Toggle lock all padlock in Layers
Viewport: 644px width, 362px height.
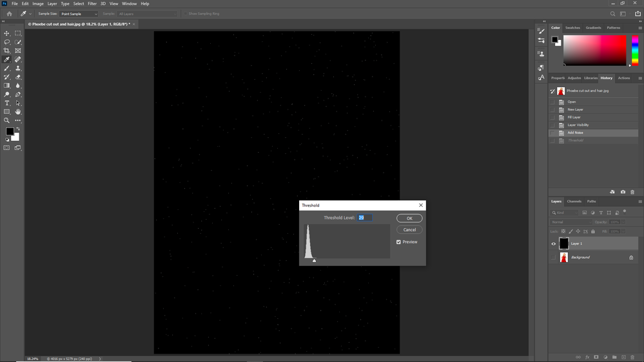click(592, 231)
